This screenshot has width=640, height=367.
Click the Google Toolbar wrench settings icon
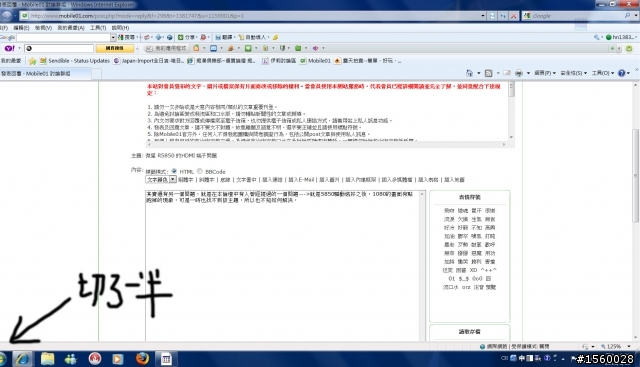[597, 37]
